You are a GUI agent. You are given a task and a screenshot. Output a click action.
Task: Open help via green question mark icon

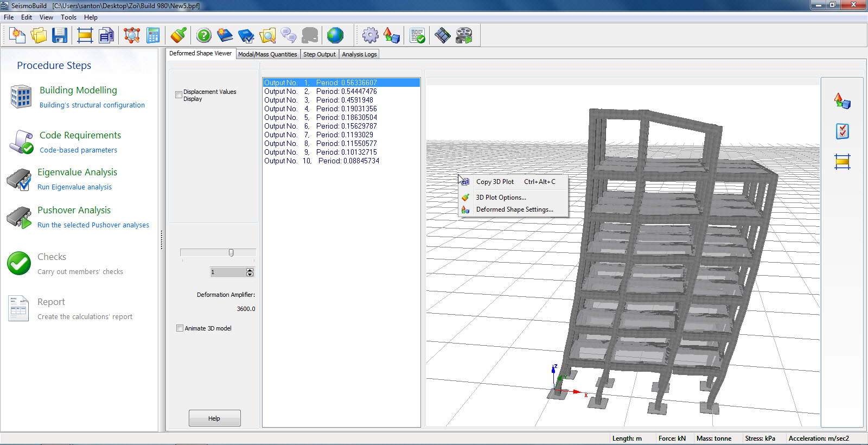[204, 36]
